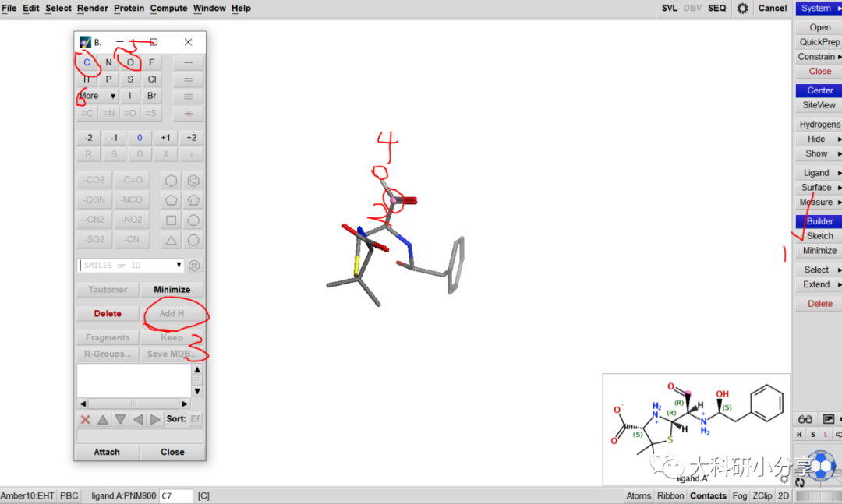Click the Builder list vertical scrollbar up arrow
The width and height of the screenshot is (842, 504).
click(x=197, y=370)
